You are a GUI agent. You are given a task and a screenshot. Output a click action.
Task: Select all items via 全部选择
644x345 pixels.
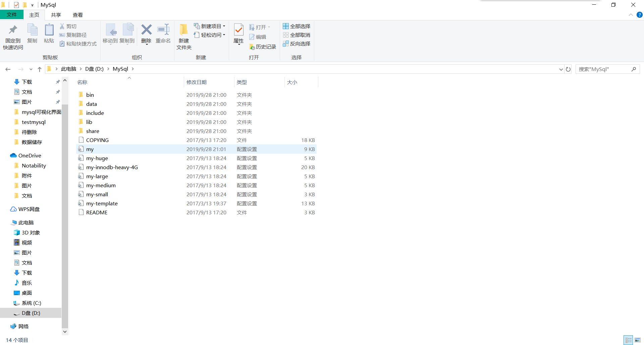tap(297, 26)
